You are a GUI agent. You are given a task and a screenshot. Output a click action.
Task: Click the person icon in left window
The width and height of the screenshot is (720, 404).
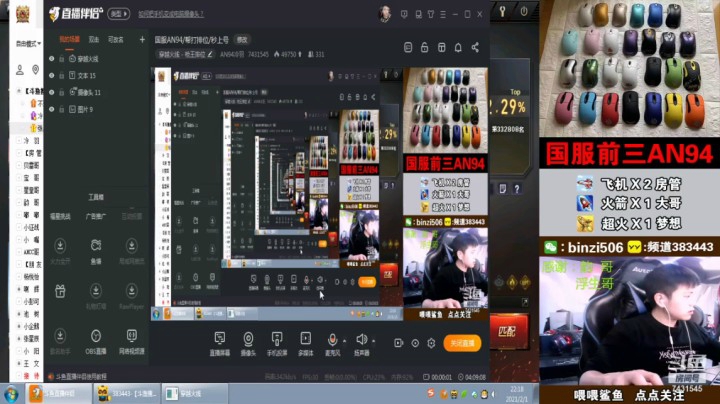pyautogui.click(x=20, y=70)
